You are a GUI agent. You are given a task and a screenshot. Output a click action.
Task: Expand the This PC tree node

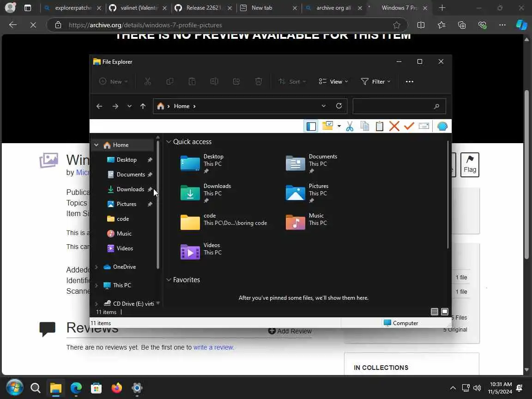97,285
